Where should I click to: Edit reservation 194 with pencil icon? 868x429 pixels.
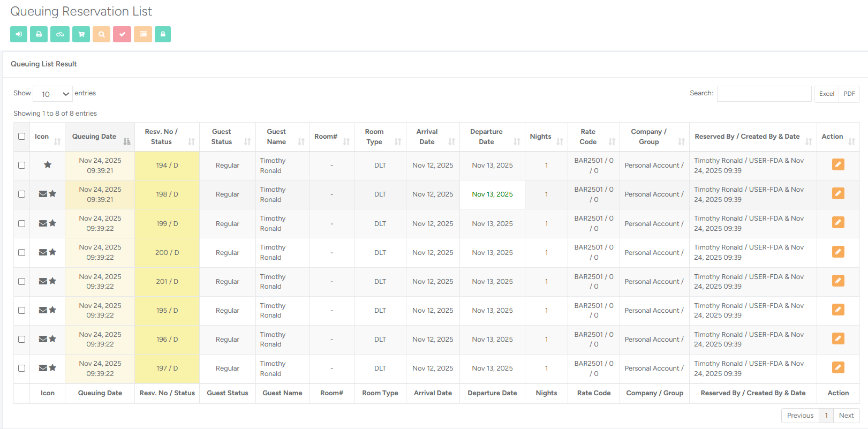pyautogui.click(x=838, y=165)
